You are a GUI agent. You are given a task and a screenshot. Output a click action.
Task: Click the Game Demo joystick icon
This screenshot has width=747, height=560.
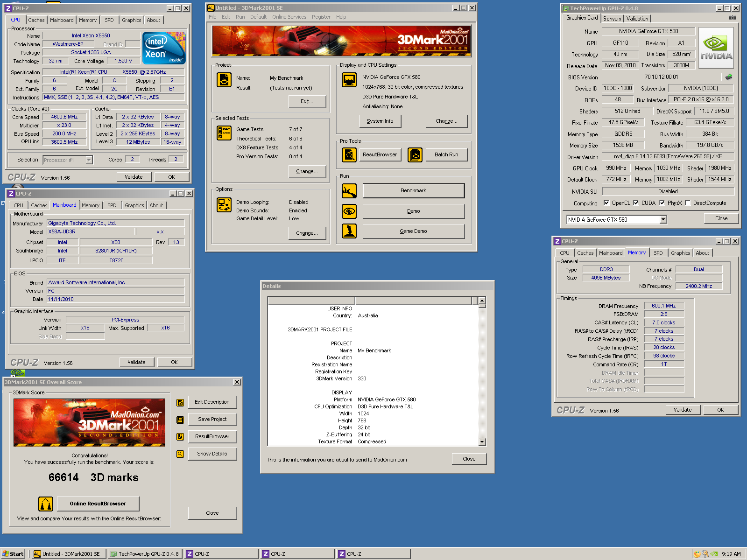349,231
